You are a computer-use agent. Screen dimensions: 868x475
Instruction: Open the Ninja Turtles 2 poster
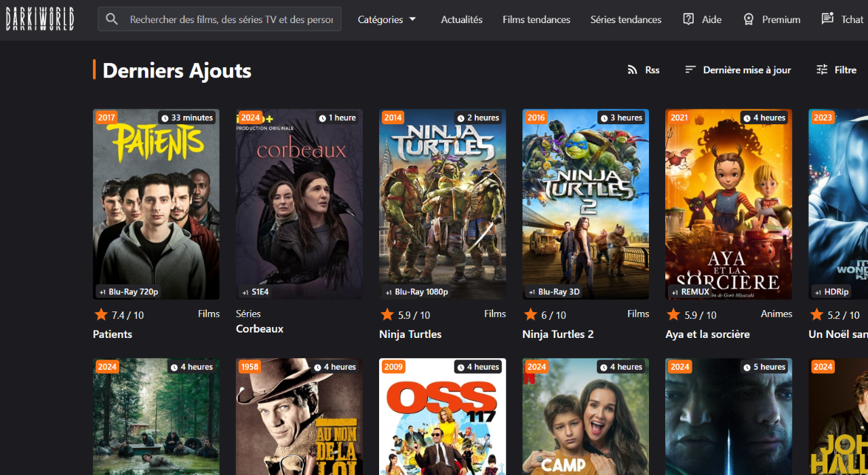[585, 204]
